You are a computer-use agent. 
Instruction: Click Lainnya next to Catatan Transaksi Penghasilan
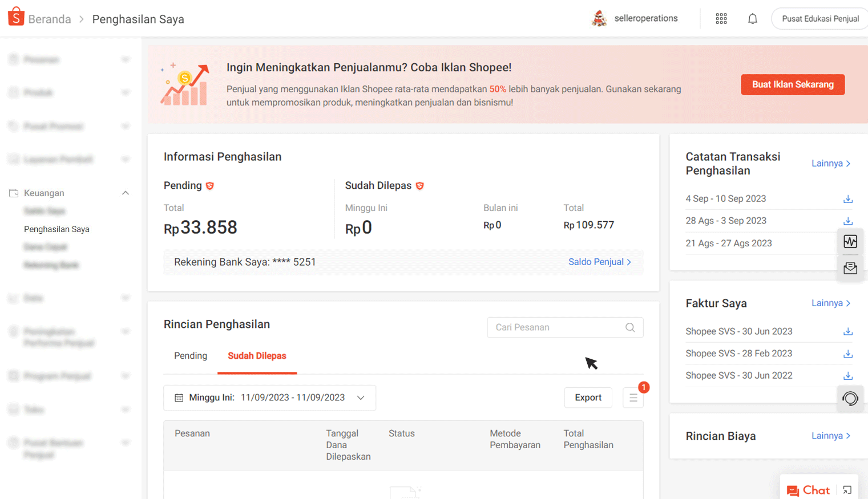[x=831, y=164]
